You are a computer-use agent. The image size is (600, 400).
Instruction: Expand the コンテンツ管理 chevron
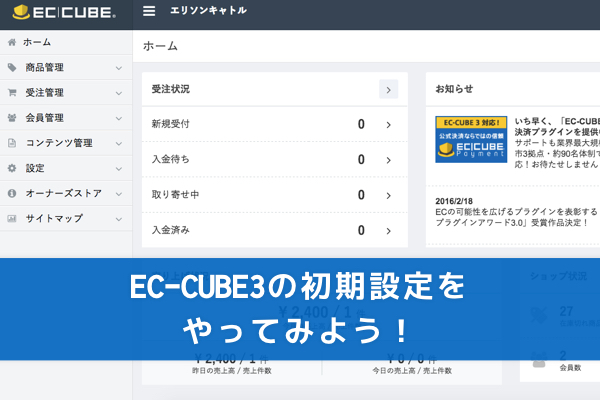pos(119,144)
